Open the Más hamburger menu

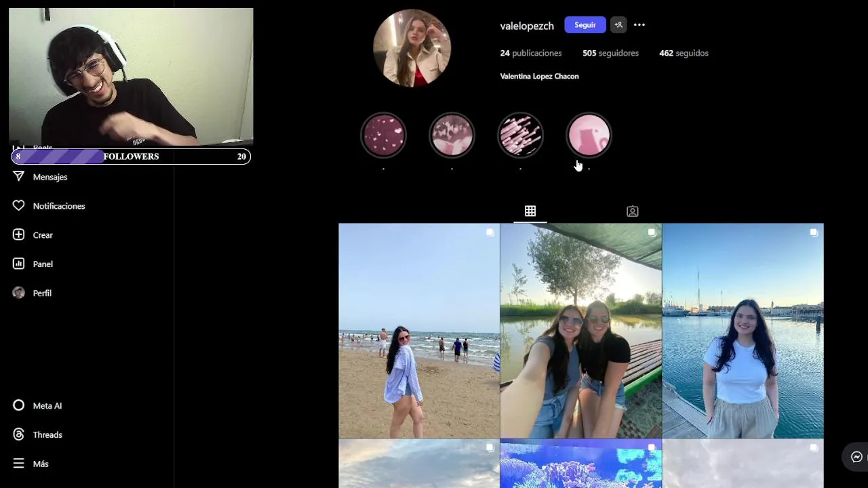click(18, 464)
